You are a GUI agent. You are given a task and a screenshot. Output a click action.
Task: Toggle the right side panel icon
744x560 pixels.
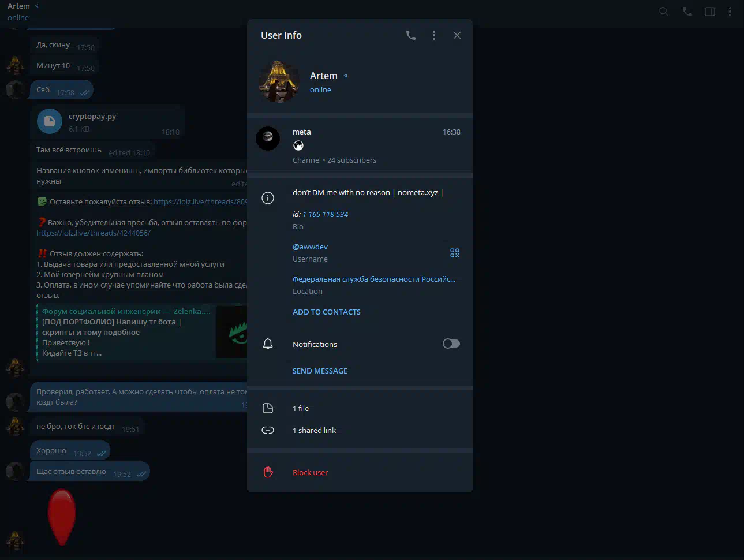click(x=710, y=12)
